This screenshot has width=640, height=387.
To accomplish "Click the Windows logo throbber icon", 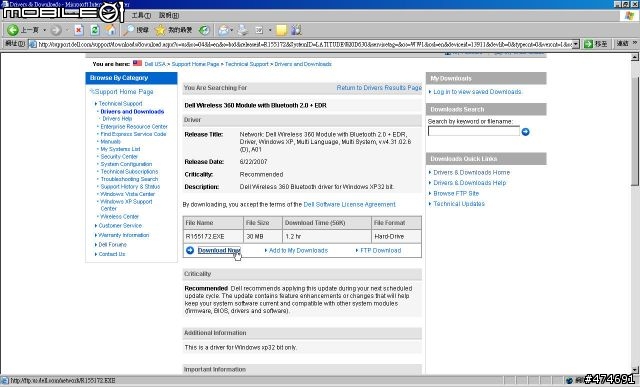I will point(629,16).
